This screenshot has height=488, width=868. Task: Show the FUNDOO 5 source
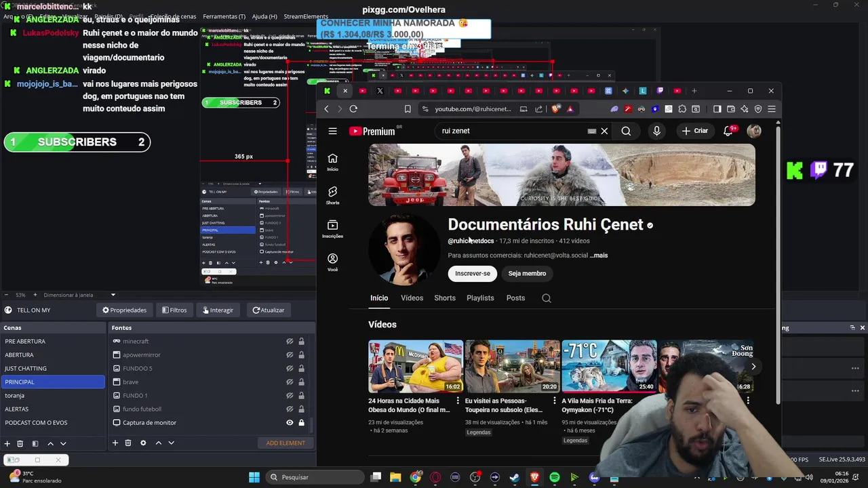(x=290, y=369)
